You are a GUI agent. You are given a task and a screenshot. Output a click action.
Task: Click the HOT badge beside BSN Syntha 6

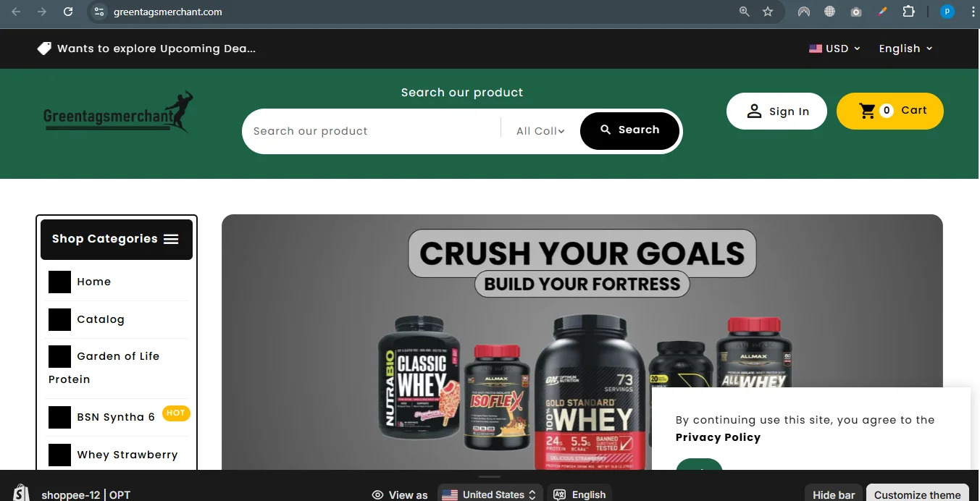click(x=176, y=413)
